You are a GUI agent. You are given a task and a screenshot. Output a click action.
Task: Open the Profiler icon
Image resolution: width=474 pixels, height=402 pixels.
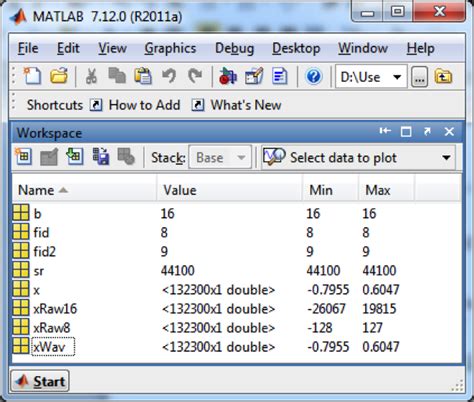(280, 77)
